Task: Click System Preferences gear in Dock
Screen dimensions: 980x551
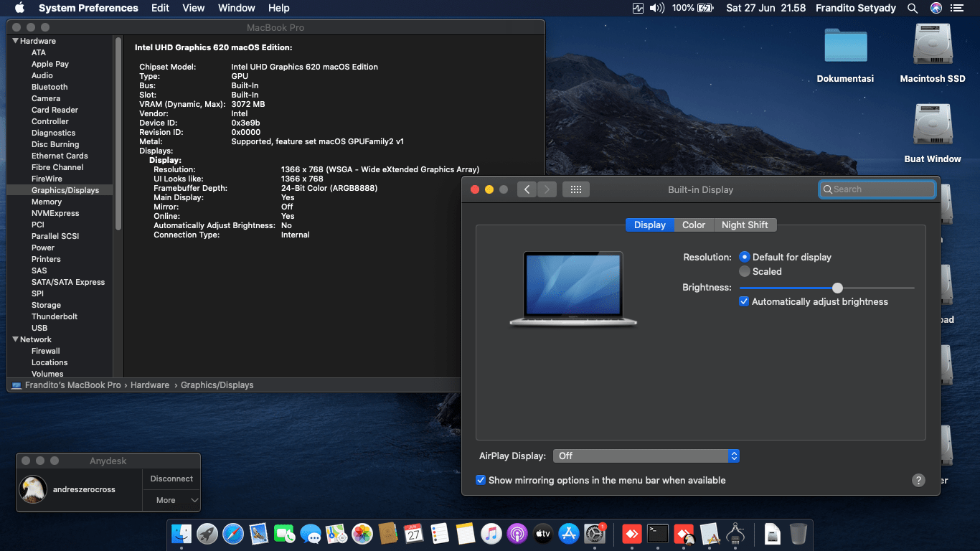Action: (595, 534)
